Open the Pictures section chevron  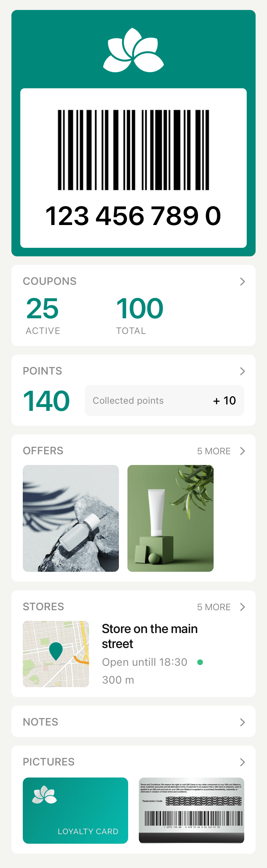coord(242,762)
